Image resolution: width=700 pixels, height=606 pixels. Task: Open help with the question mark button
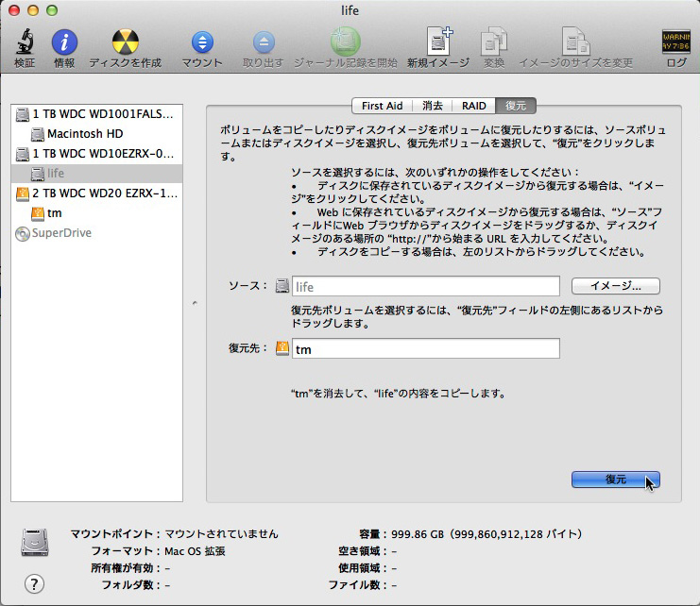(36, 583)
